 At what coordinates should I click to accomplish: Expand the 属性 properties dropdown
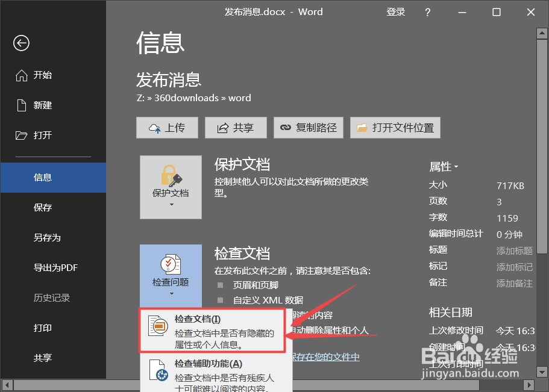[x=444, y=167]
